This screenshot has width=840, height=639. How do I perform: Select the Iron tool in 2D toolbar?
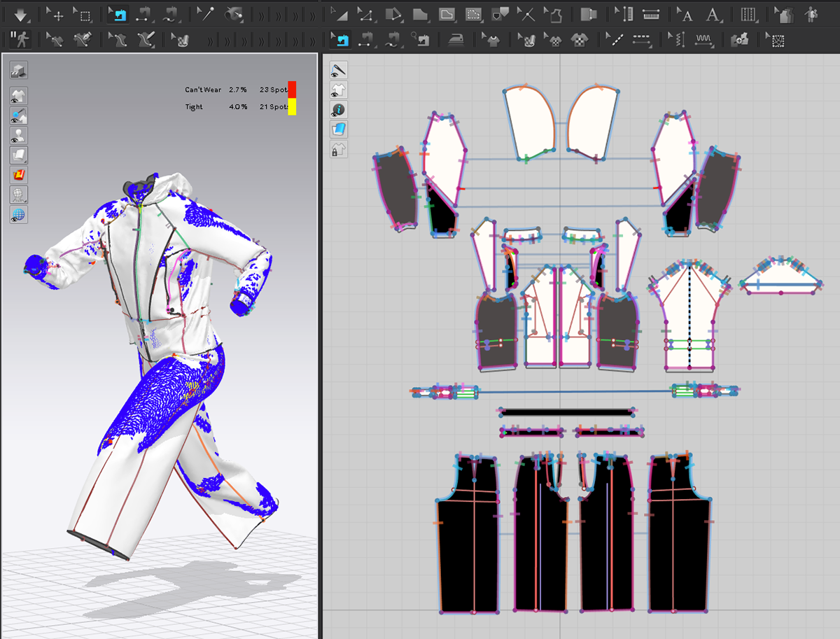click(456, 40)
